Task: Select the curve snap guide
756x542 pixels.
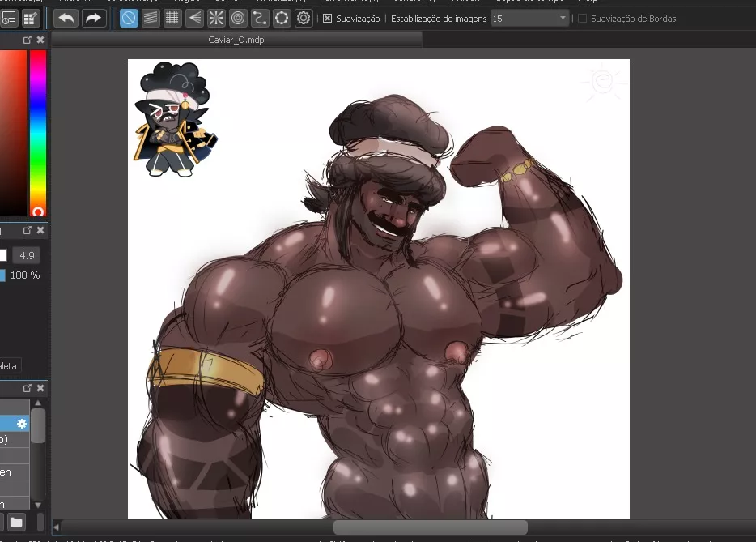Action: [260, 18]
